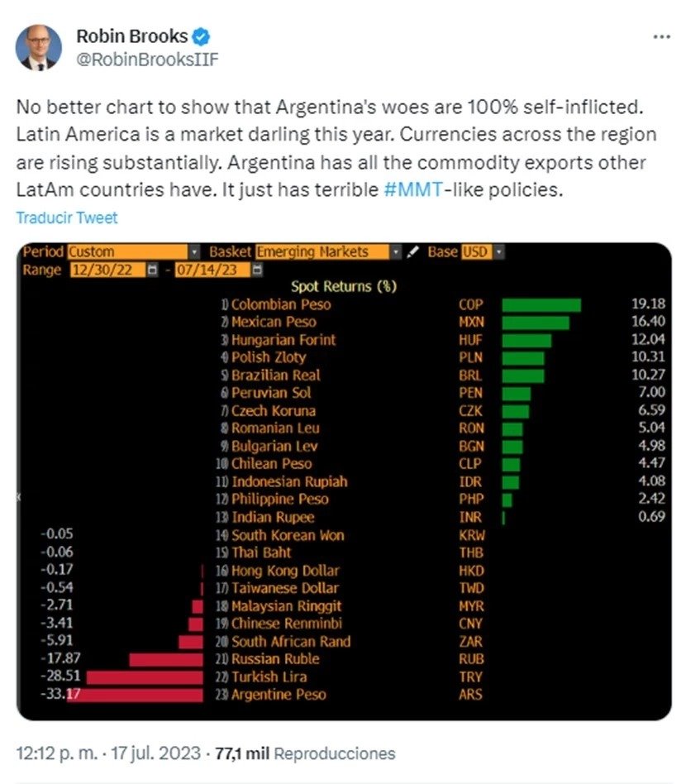Click the range end date field 07/14/23
Screen dimensions: 686x784
click(x=212, y=270)
